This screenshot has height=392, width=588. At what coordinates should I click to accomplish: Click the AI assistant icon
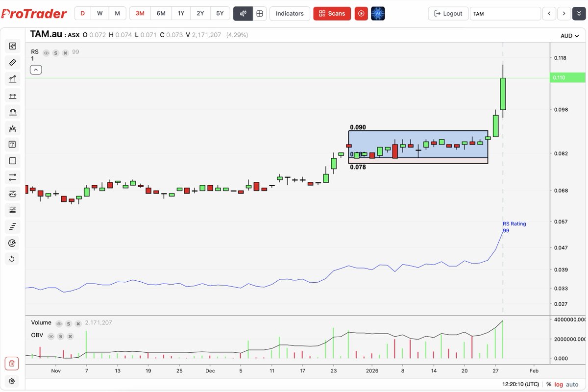tap(378, 13)
